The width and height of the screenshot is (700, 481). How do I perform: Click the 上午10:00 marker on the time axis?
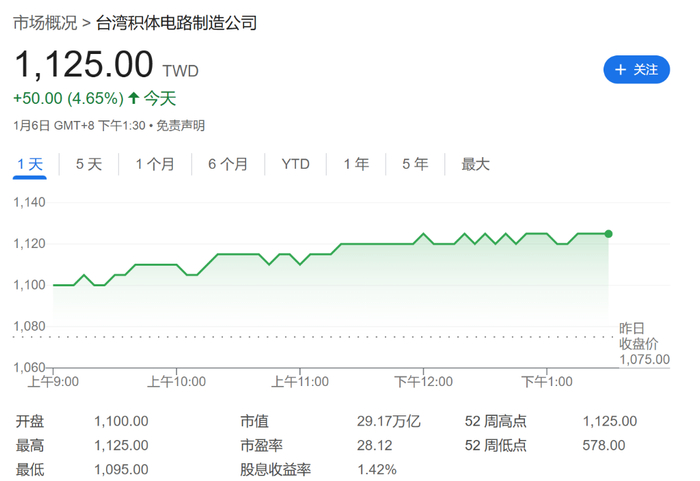[176, 381]
